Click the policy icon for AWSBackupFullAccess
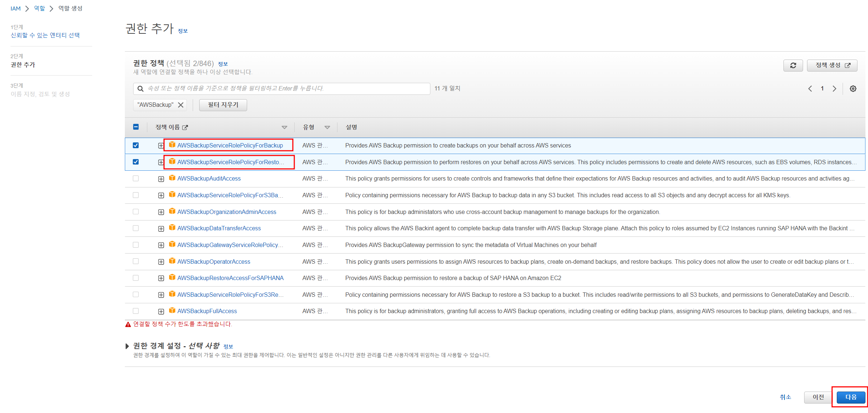Viewport: 868px width, 413px height. point(172,311)
